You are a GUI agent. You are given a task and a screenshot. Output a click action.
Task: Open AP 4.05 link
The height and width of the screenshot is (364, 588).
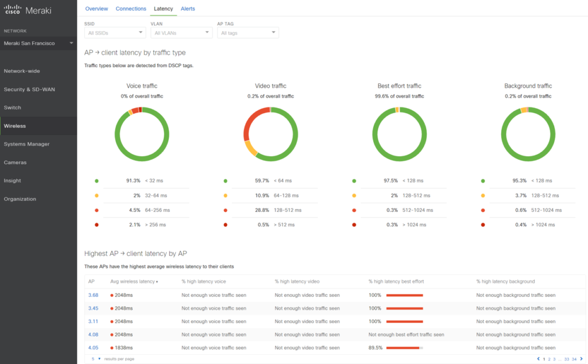click(93, 348)
